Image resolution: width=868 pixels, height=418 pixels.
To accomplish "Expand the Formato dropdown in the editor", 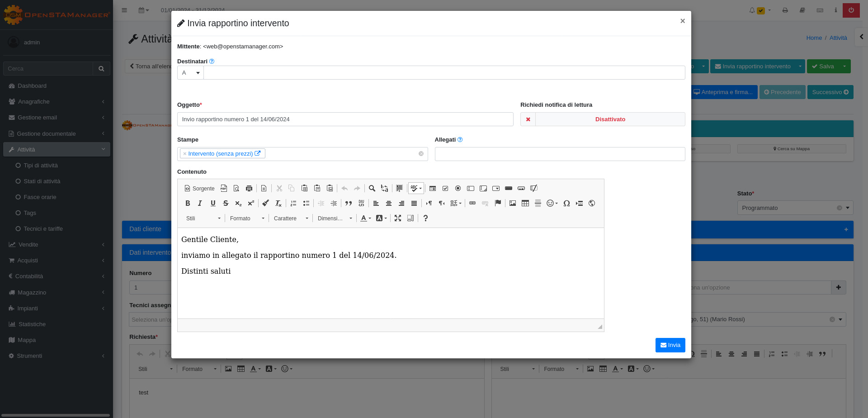I will [247, 218].
